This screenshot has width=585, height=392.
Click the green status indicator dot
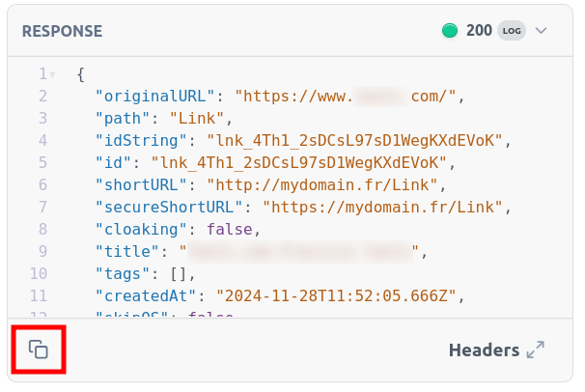click(x=449, y=30)
